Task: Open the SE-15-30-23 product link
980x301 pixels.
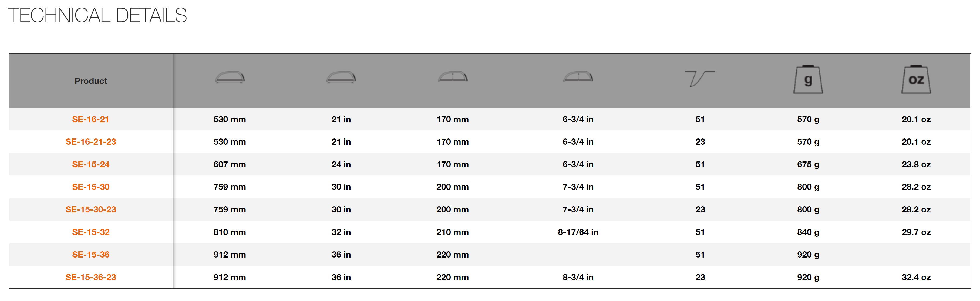Action: pyautogui.click(x=90, y=210)
